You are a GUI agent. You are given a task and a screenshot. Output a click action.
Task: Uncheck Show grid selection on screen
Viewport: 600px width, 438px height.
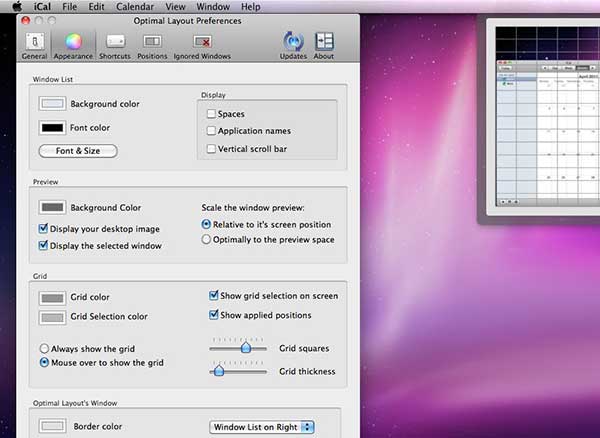pyautogui.click(x=214, y=296)
